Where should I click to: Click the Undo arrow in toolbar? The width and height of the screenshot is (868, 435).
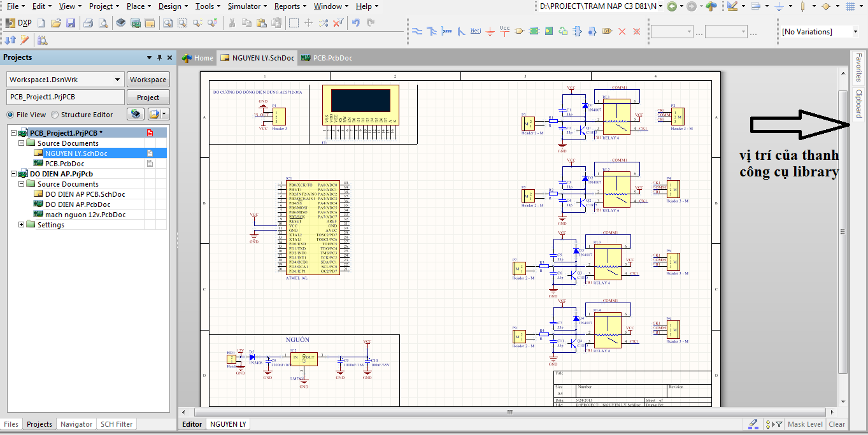point(355,23)
